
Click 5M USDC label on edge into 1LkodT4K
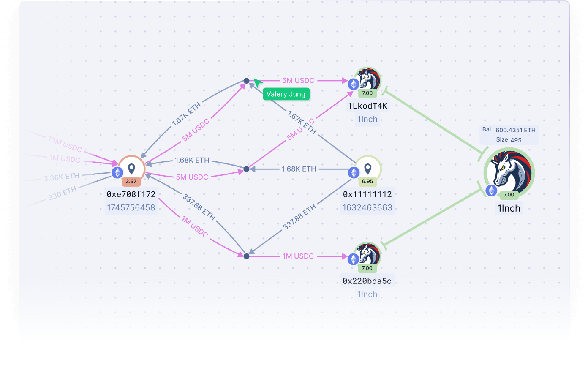point(299,80)
